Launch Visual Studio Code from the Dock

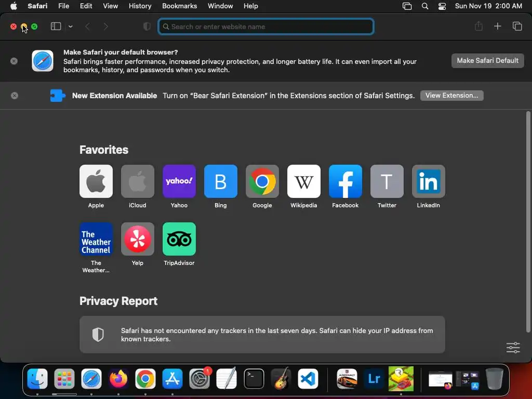pyautogui.click(x=308, y=378)
